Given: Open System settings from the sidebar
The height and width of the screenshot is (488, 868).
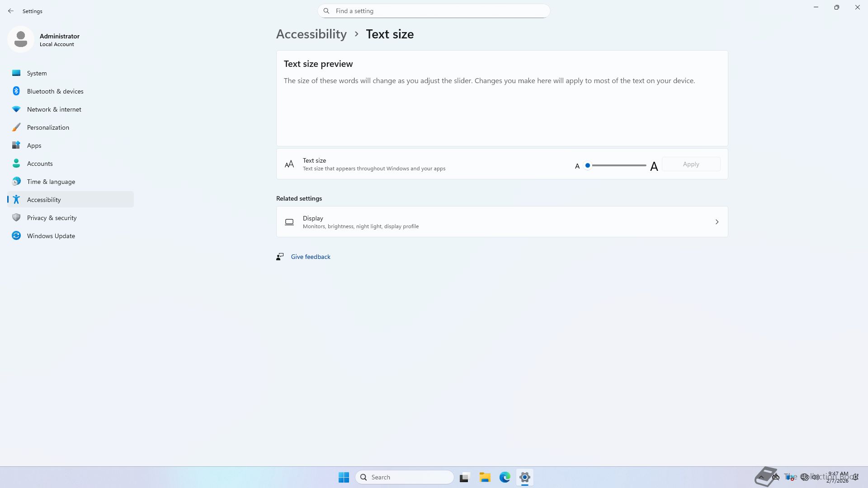Looking at the screenshot, I should pos(37,73).
